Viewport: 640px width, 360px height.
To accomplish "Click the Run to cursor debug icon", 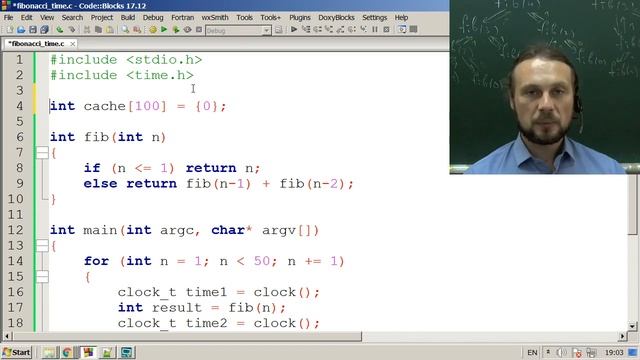I will coord(306,29).
